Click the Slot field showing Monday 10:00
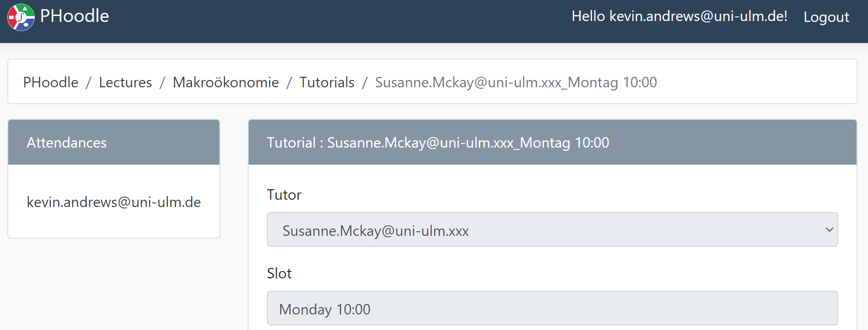 pyautogui.click(x=552, y=308)
